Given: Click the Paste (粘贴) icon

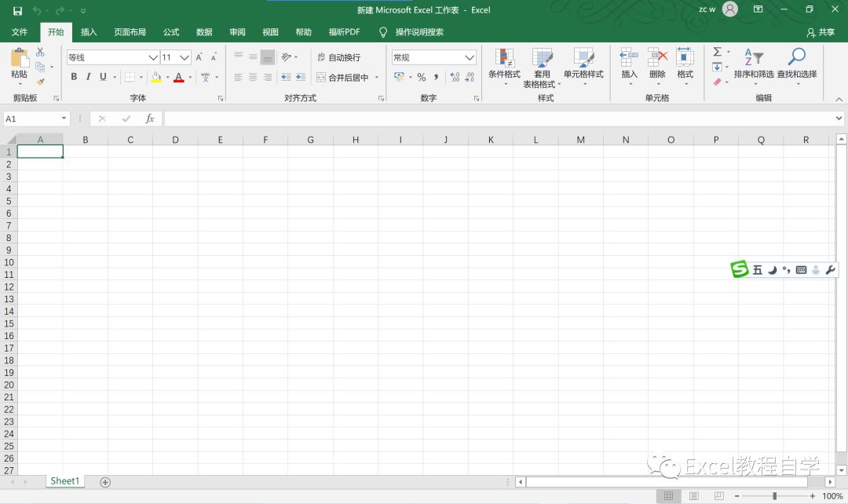Looking at the screenshot, I should [x=19, y=60].
